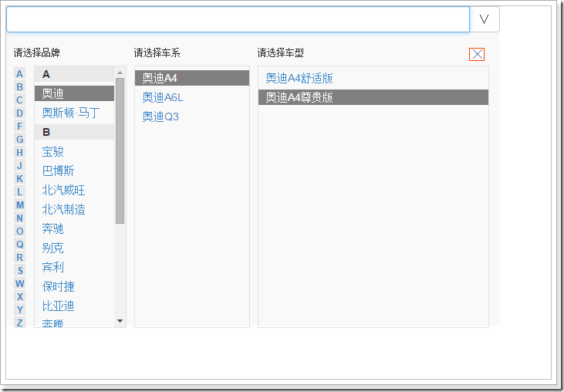Viewport: 564px width, 392px height.
Task: Jump to letter Q in index
Action: (20, 244)
